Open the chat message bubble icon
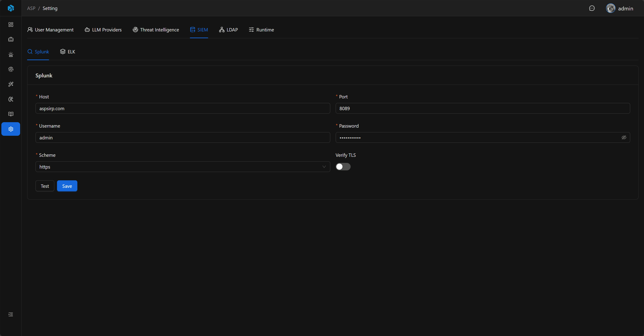 592,8
